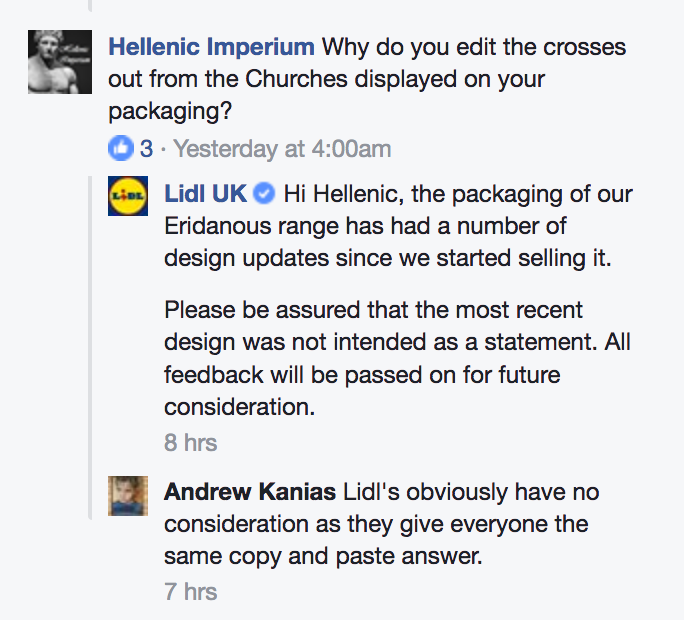Click Lidl's reply text about Eridanous range
The image size is (684, 620).
coord(398,226)
